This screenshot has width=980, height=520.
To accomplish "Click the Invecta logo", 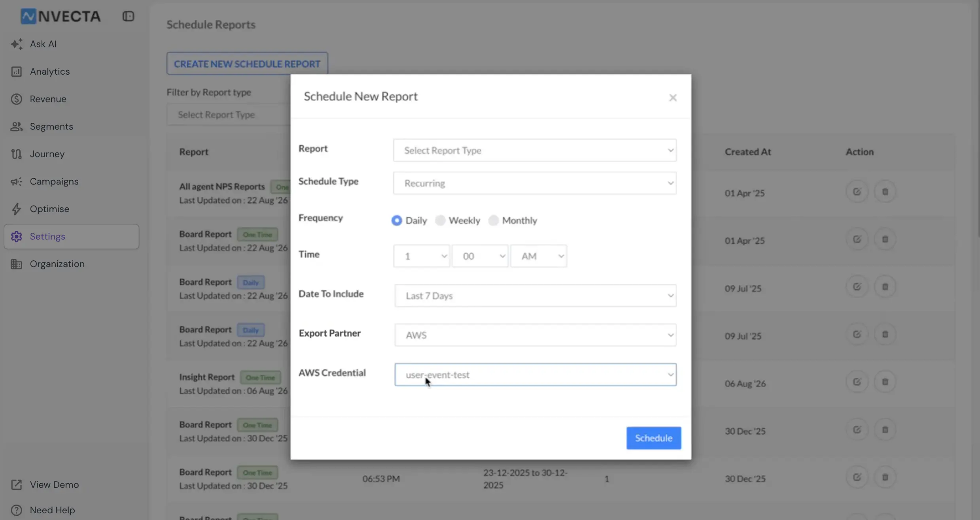I will (61, 16).
